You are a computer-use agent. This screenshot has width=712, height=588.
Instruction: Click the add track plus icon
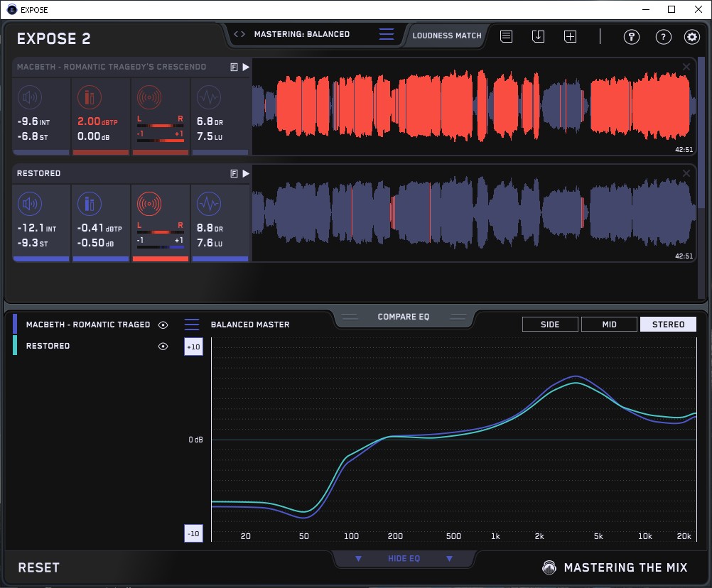click(570, 36)
